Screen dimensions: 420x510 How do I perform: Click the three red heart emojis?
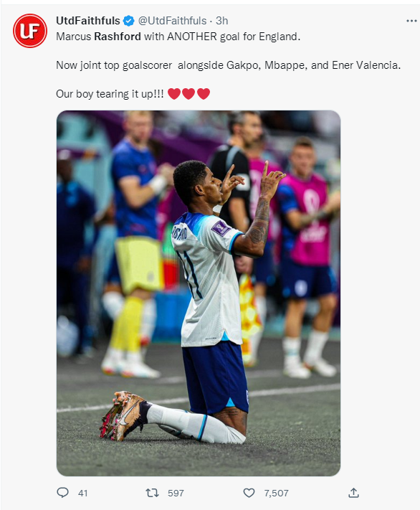[x=189, y=94]
